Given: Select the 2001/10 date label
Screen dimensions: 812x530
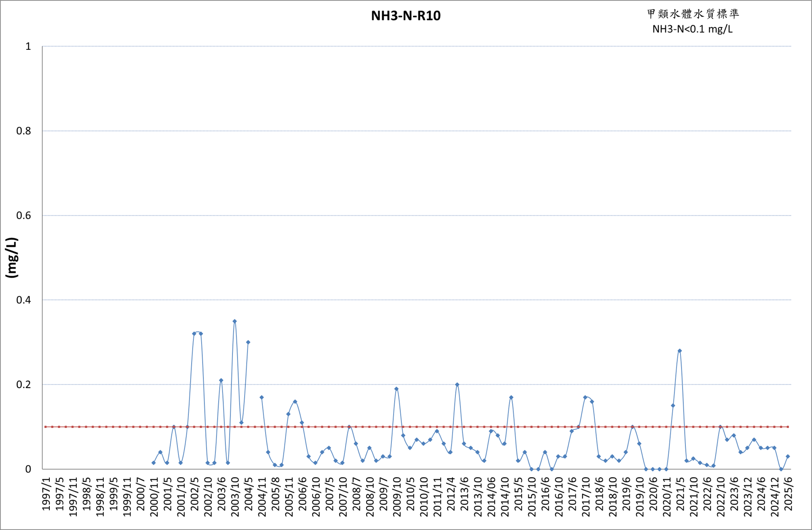Looking at the screenshot, I should 181,497.
